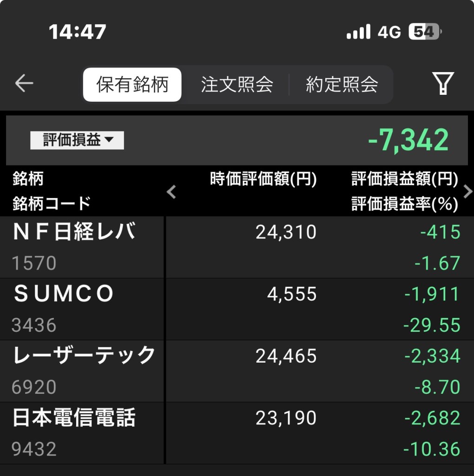474x476 pixels.
Task: Open the 評価損益 dropdown selector
Action: tap(77, 140)
